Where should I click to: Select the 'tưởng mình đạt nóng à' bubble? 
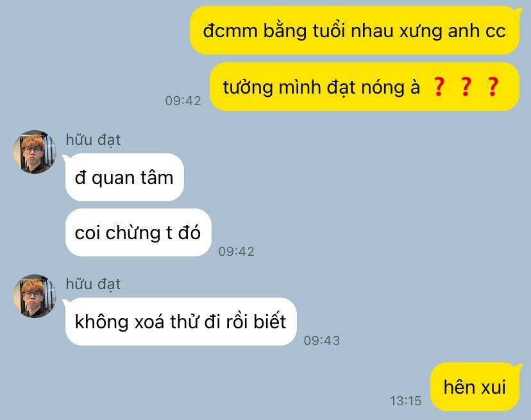[x=365, y=87]
